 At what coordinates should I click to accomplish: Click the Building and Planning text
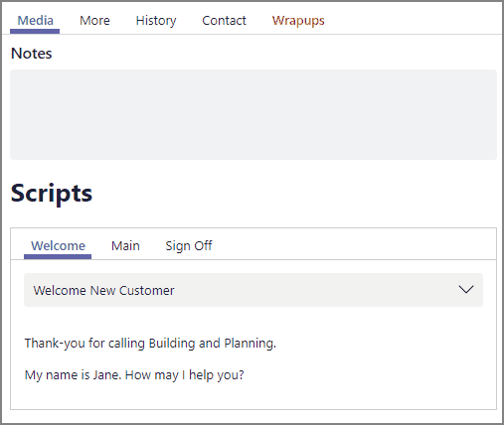click(x=213, y=344)
